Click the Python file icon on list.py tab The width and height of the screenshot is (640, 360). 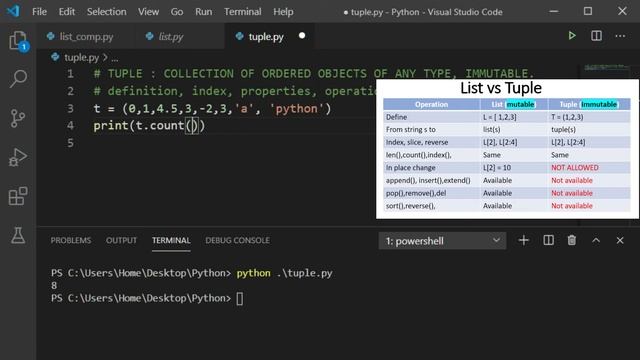click(x=149, y=36)
